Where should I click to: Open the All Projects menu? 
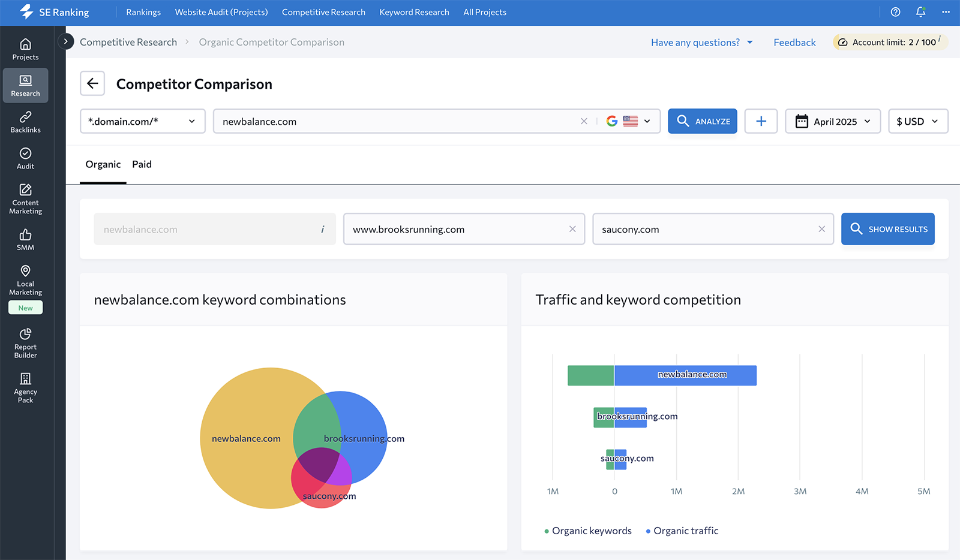(x=485, y=12)
